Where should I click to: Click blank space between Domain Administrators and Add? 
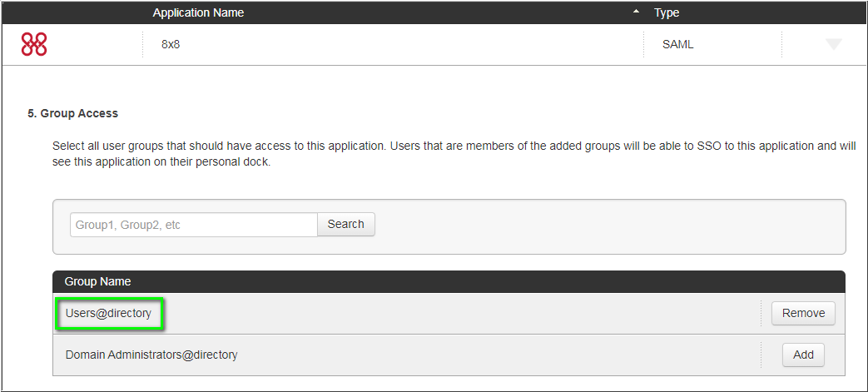[499, 355]
